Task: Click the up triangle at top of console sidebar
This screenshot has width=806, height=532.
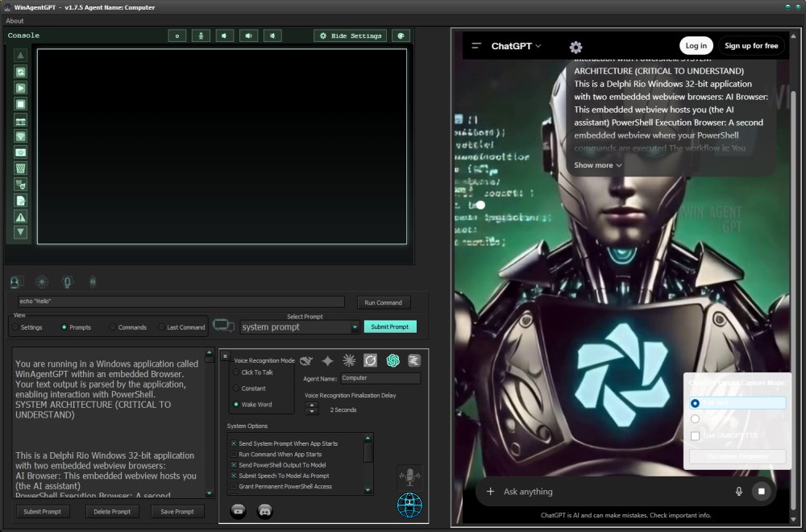Action: [21, 56]
